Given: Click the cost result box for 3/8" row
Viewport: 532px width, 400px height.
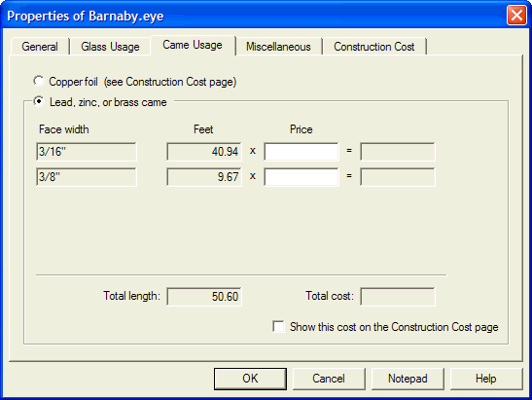Looking at the screenshot, I should [398, 176].
